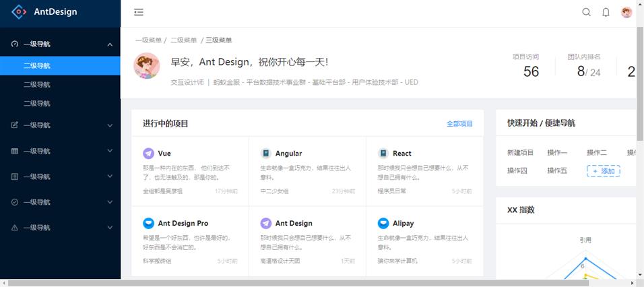Viewport: 644px width, 287px height.
Task: Open 全部项目 link
Action: tap(459, 123)
